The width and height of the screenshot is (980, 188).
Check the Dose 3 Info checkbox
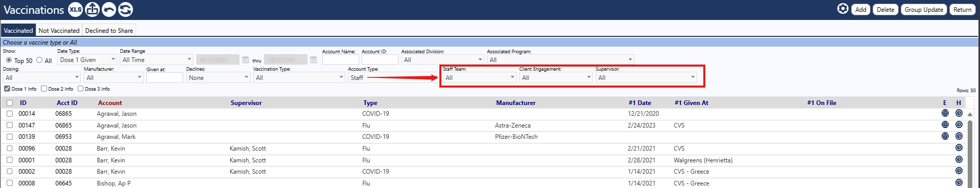coord(80,89)
